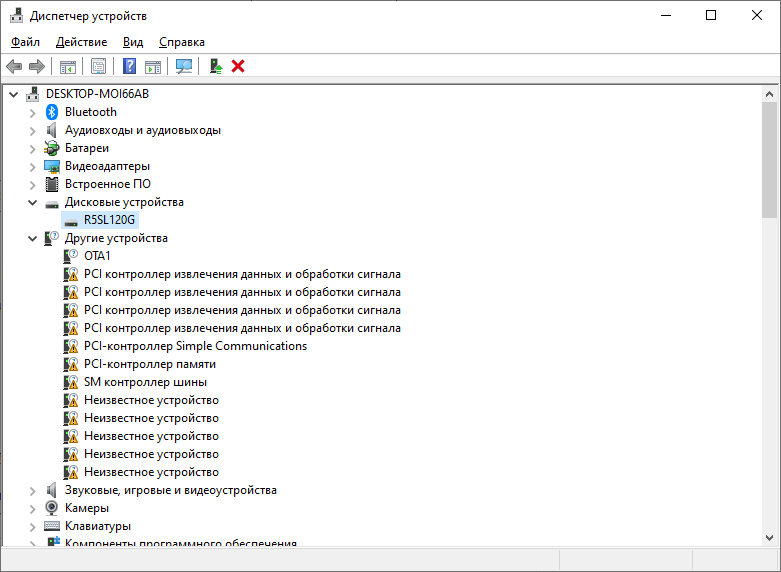Click the Back arrow in the toolbar
Screen dimensions: 781x572
14,66
